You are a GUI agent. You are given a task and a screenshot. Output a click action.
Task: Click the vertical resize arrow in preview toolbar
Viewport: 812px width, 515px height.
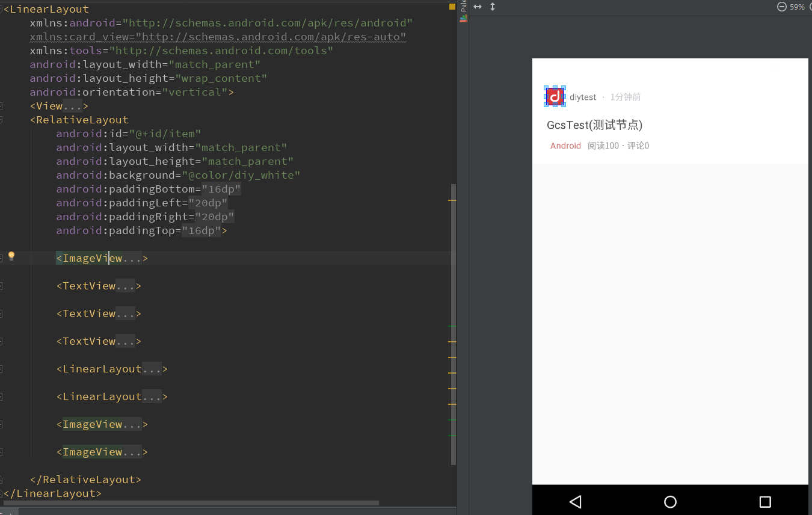492,7
